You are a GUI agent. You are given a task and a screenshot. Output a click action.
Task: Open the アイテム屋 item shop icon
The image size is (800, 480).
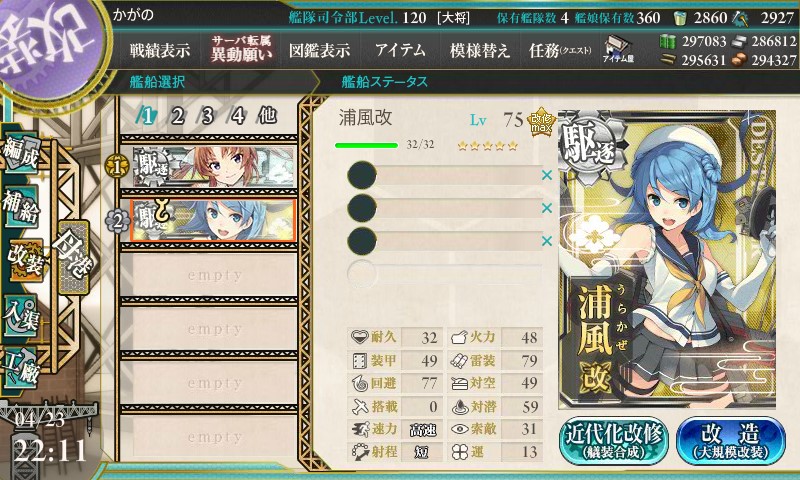(x=618, y=50)
